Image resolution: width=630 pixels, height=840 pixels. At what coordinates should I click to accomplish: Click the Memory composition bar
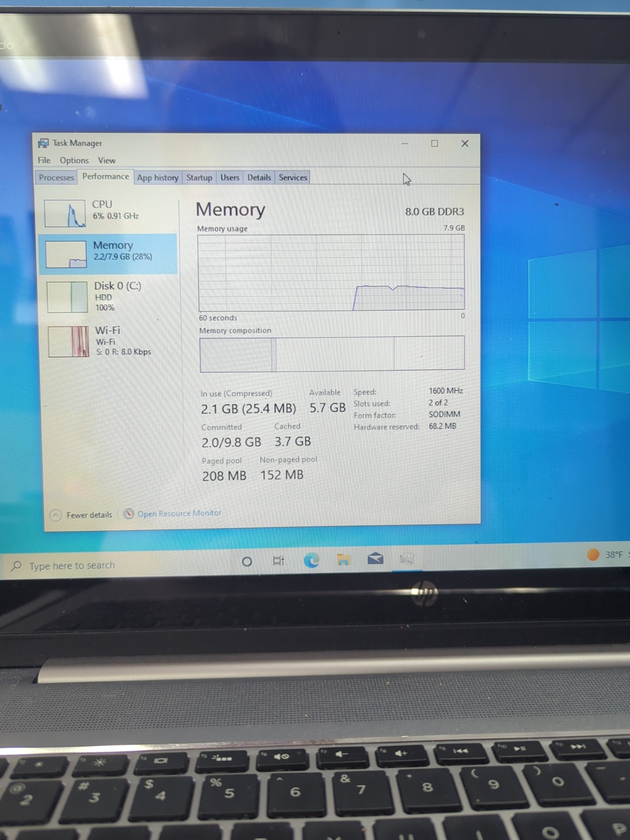coord(332,353)
